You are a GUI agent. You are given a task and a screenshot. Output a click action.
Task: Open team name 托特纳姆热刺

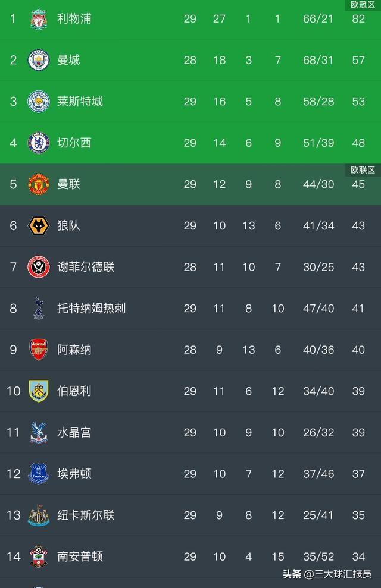[91, 308]
